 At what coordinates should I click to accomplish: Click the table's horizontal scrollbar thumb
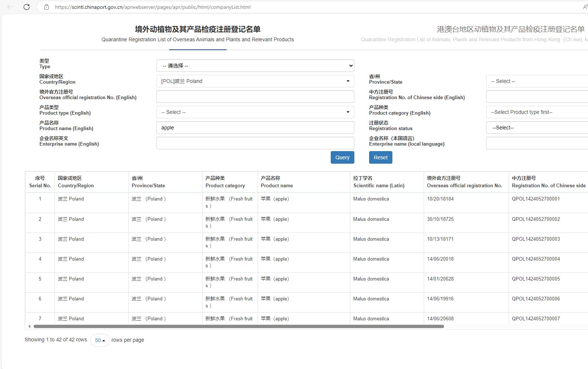238,326
